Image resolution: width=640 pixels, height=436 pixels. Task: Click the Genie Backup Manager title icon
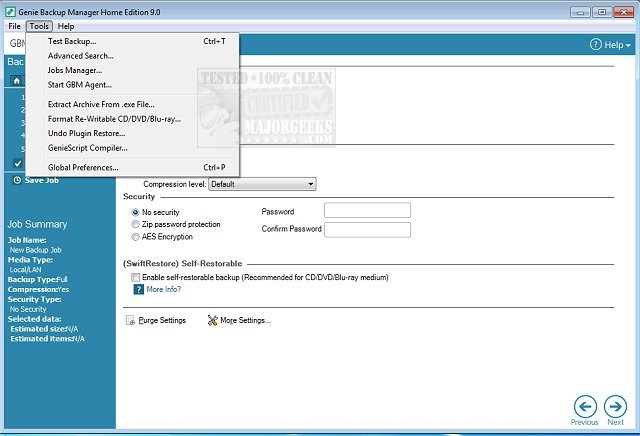click(11, 12)
